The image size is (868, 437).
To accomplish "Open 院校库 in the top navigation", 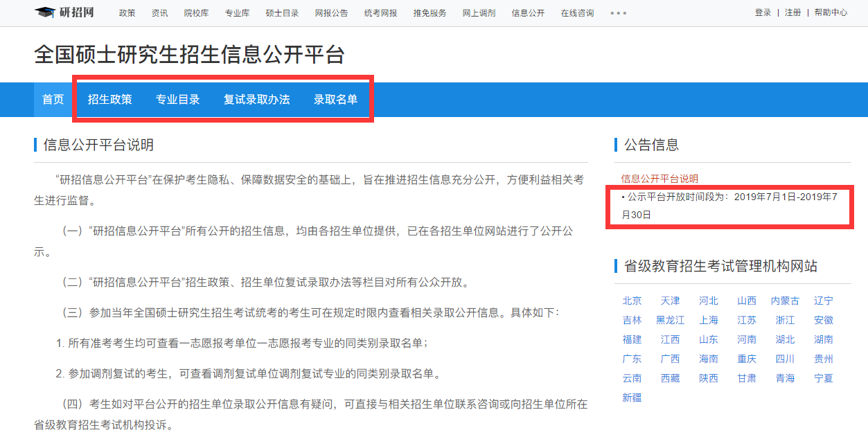I will (195, 13).
